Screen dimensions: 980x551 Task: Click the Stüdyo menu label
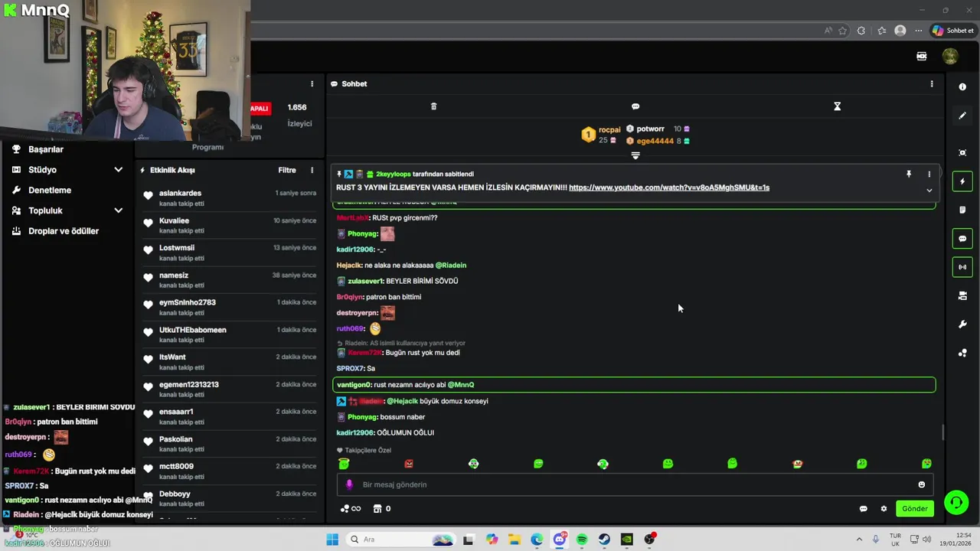[42, 170]
